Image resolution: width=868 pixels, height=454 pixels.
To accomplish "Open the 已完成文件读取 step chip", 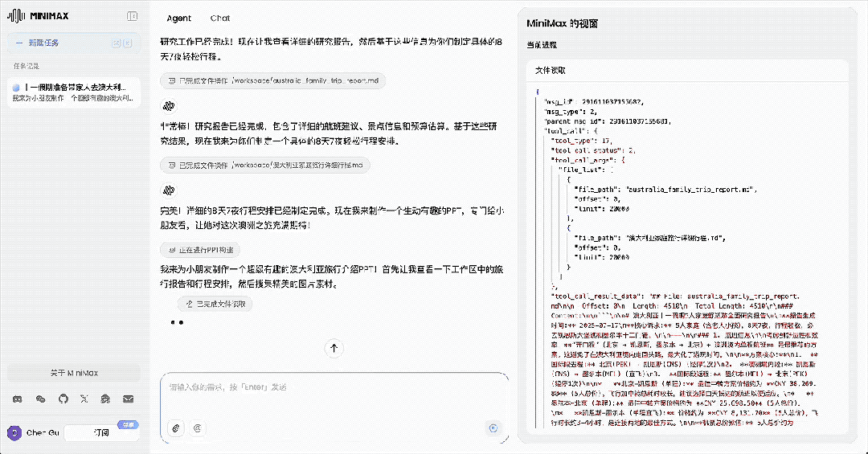I will click(215, 304).
